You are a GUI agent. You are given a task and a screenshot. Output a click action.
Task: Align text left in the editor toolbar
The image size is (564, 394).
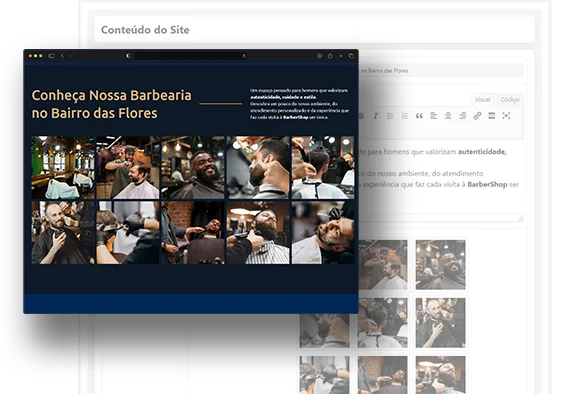pyautogui.click(x=434, y=116)
